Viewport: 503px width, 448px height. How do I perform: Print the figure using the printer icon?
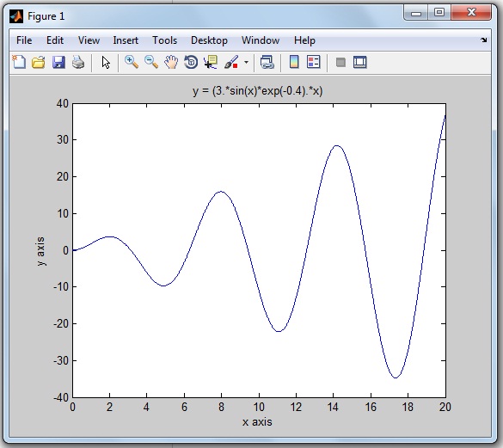pyautogui.click(x=78, y=62)
